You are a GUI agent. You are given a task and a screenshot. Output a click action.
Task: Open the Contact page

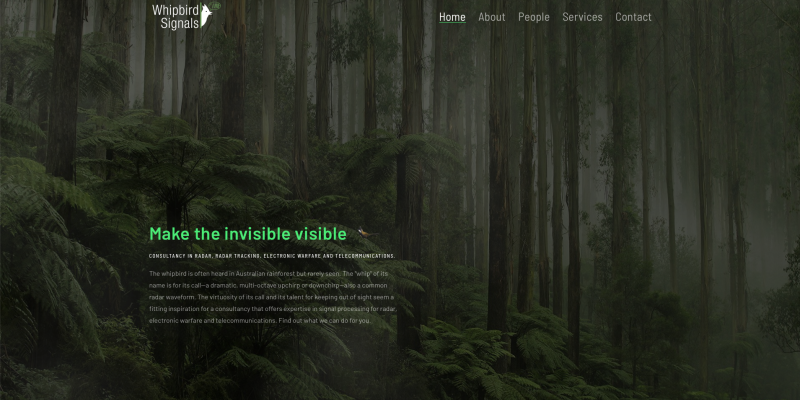point(633,17)
